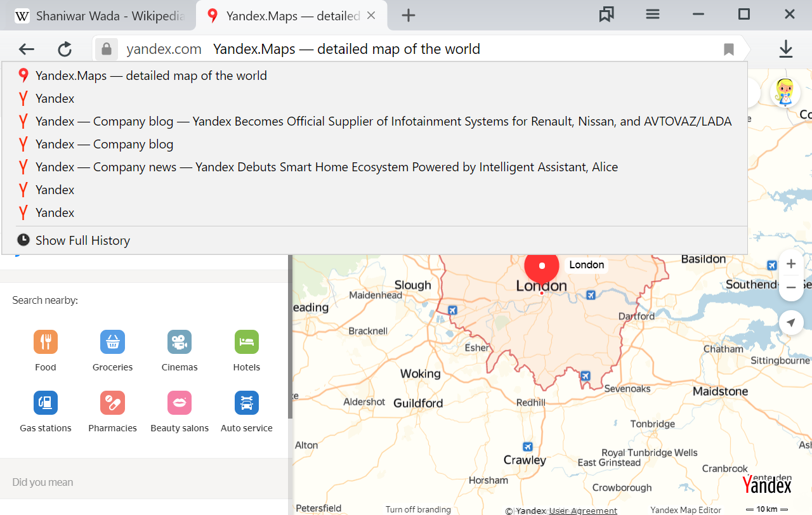Search nearby Groceries
The image size is (812, 515).
113,351
